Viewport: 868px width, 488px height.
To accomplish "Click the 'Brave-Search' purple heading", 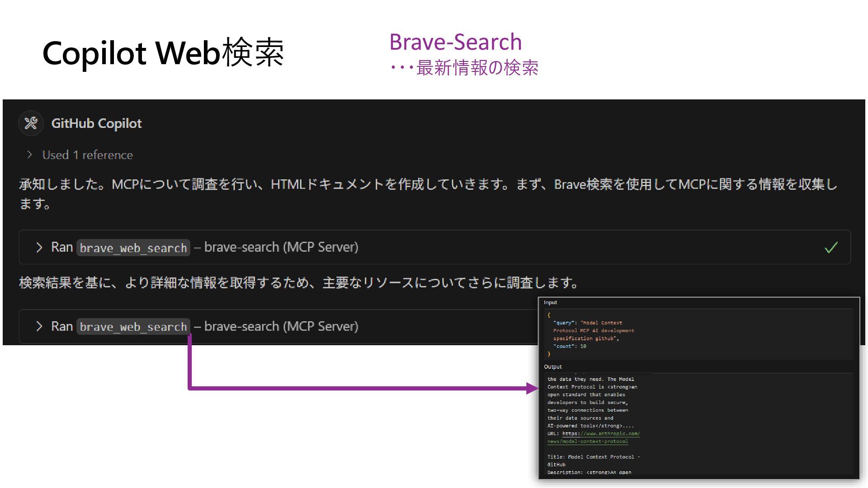I will 455,42.
